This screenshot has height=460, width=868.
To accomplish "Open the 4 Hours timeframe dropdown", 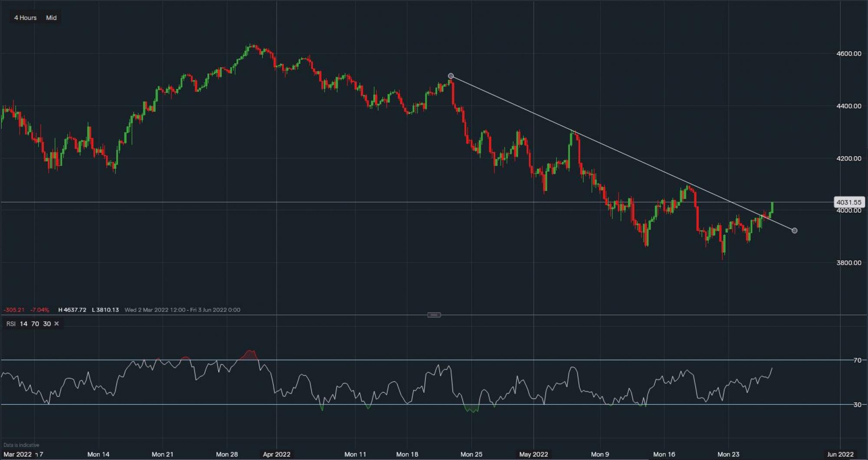I will 25,18.
